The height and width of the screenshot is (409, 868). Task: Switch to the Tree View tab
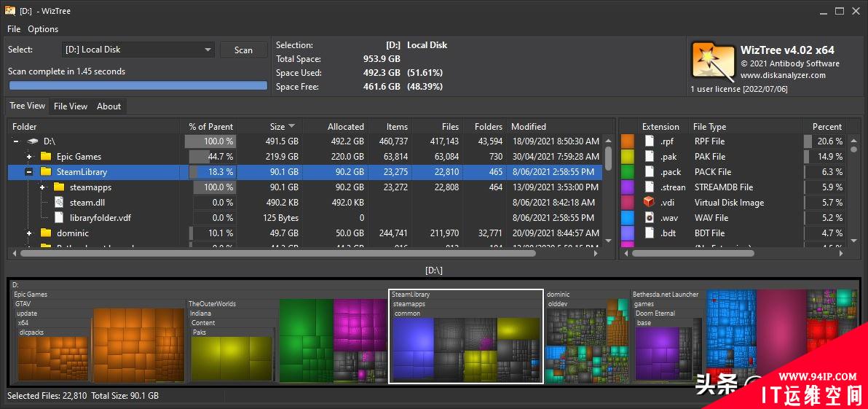[27, 106]
